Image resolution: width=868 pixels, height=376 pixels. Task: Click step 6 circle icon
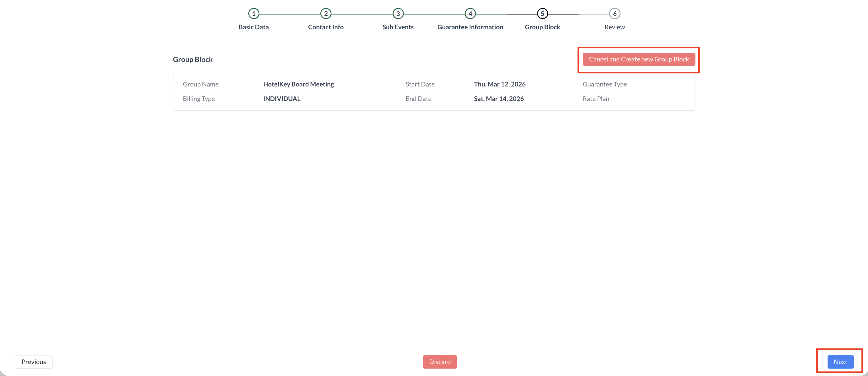[x=615, y=14]
